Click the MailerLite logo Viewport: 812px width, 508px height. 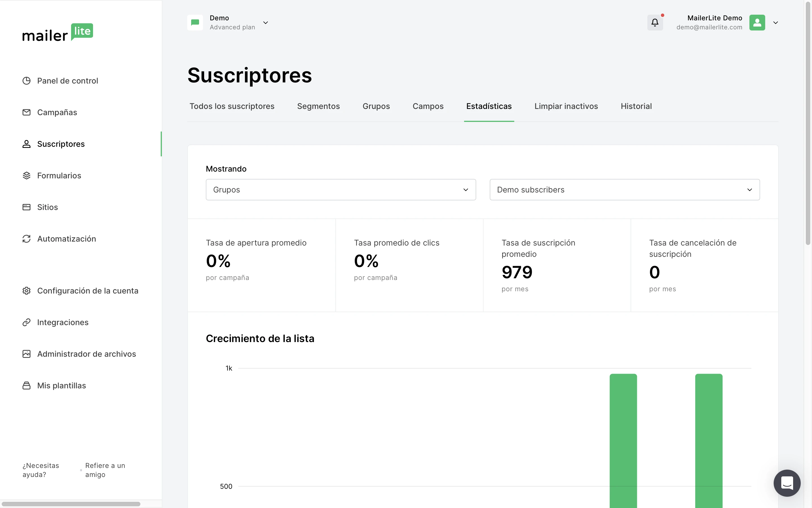click(58, 32)
